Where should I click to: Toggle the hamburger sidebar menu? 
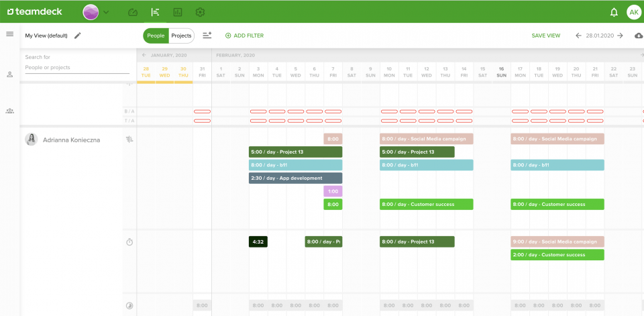[x=10, y=34]
